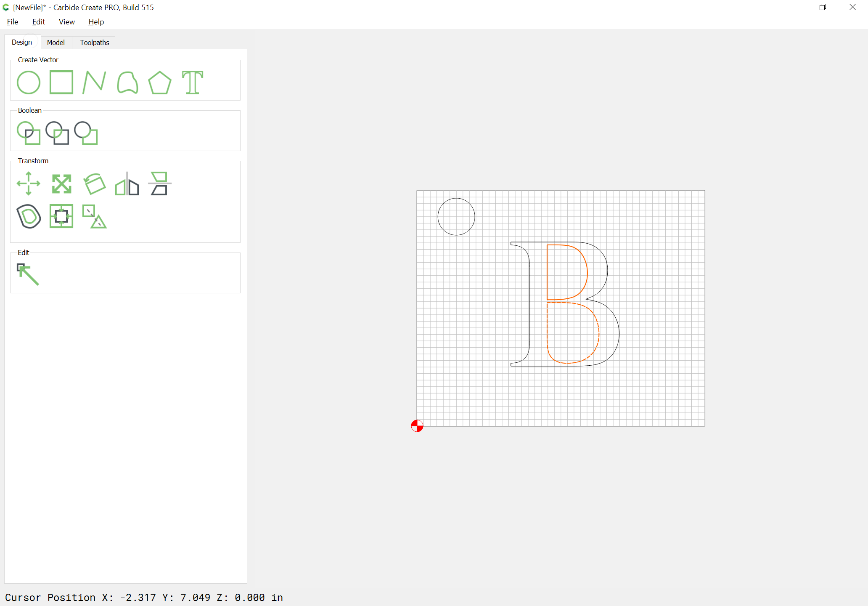Select the Curve tool

point(127,82)
